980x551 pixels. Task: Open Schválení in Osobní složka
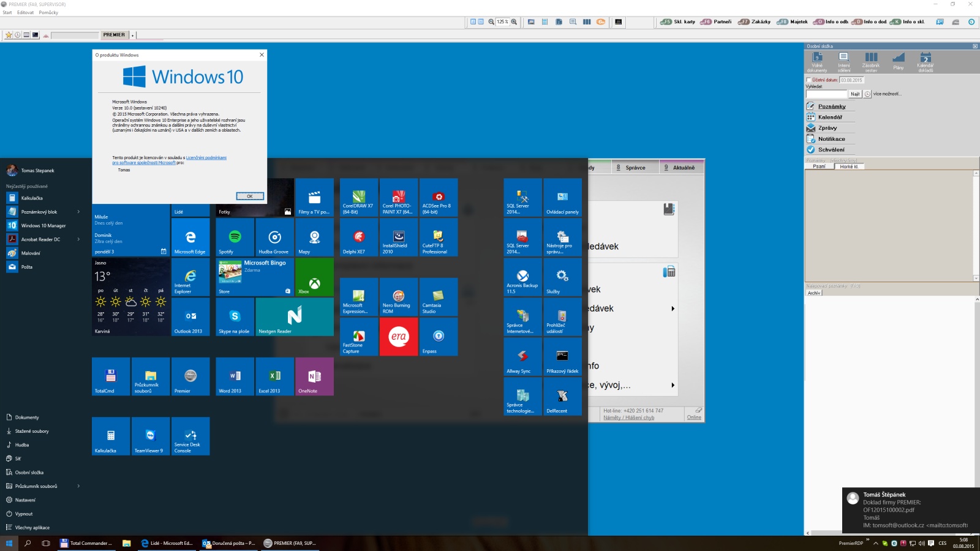831,149
